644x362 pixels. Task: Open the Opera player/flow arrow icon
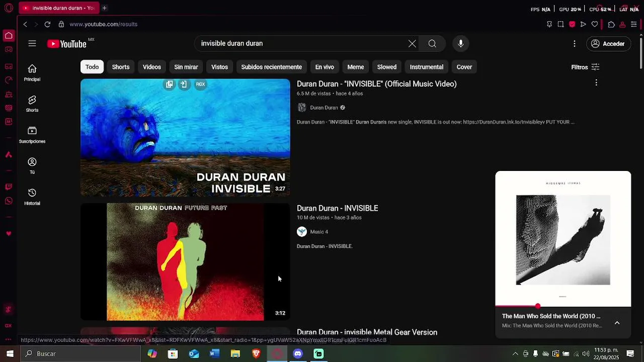click(583, 24)
